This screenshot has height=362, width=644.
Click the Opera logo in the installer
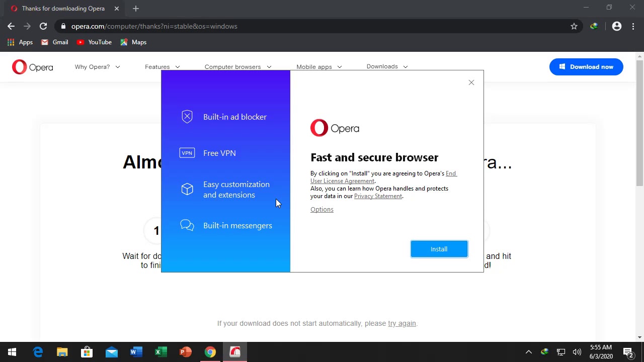[x=335, y=128]
